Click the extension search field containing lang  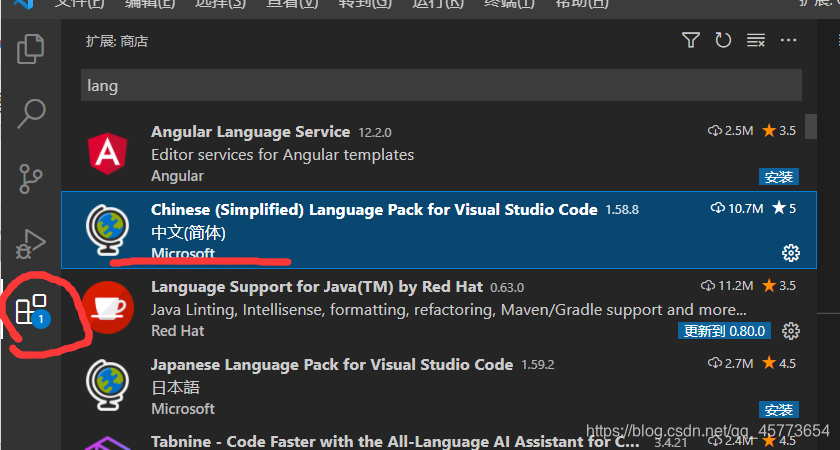coord(441,85)
